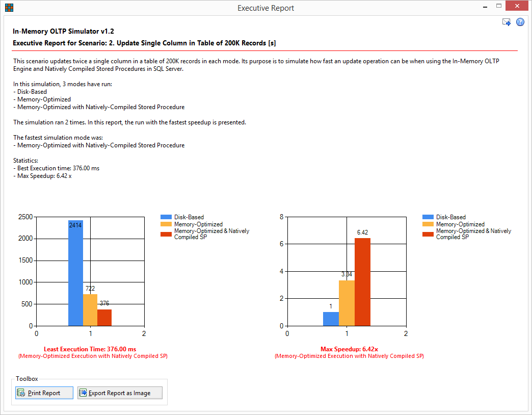Click the orange 3.34 bar in speedup chart
Image resolution: width=532 pixels, height=415 pixels.
point(347,303)
